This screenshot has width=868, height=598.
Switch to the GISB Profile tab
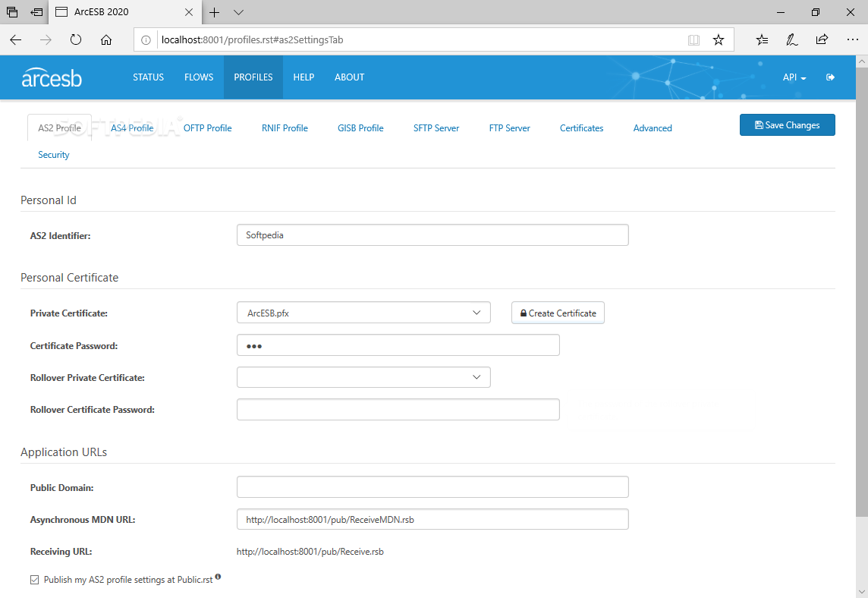(360, 128)
